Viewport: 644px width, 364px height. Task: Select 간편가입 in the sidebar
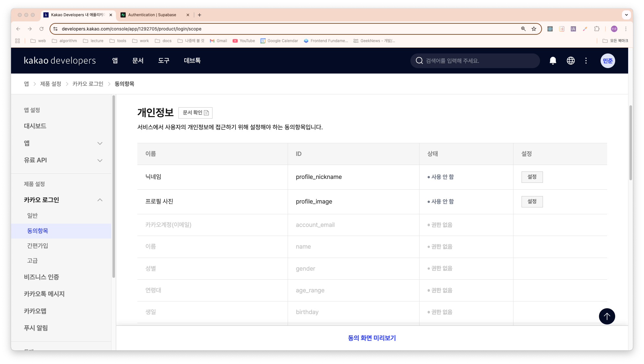(x=38, y=246)
